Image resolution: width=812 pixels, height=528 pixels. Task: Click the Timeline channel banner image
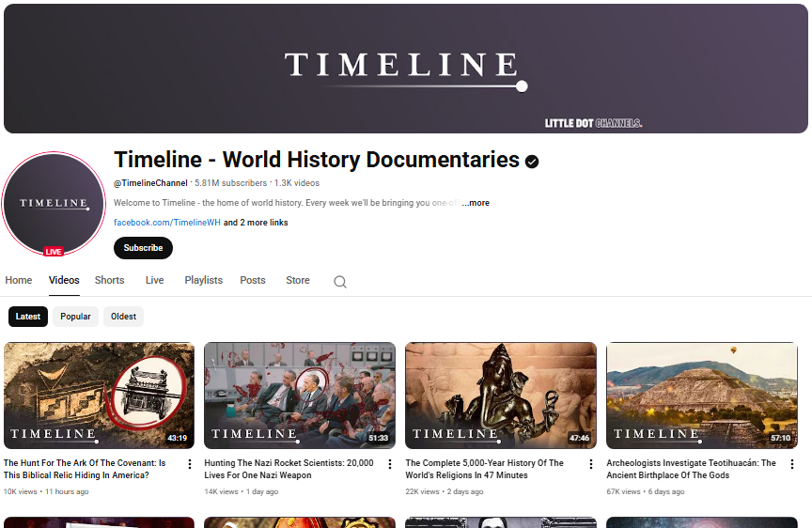(x=406, y=69)
